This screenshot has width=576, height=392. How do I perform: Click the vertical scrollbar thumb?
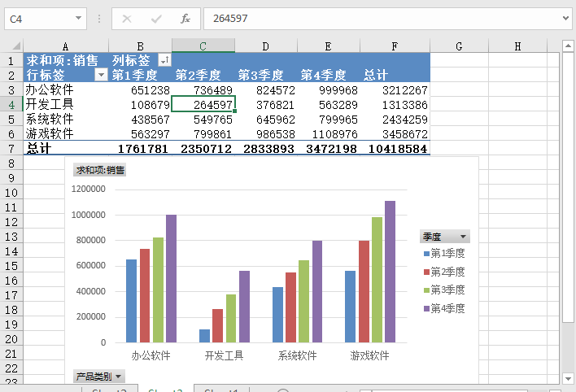(568, 187)
